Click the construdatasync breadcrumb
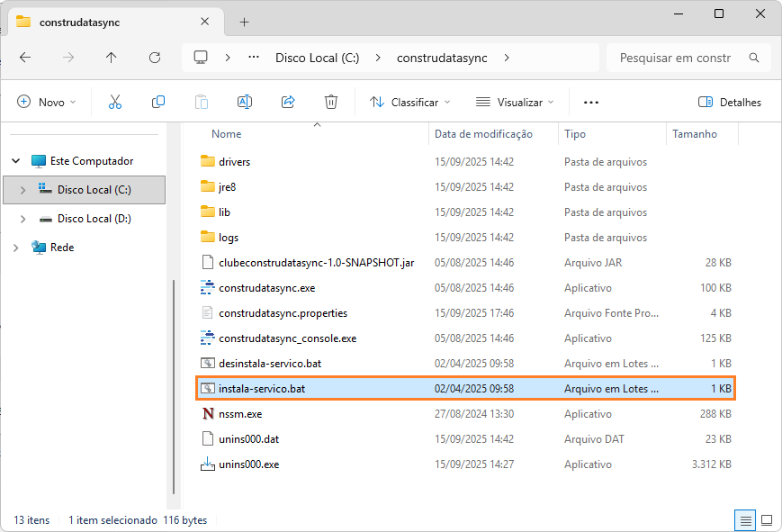This screenshot has height=532, width=782. click(442, 58)
